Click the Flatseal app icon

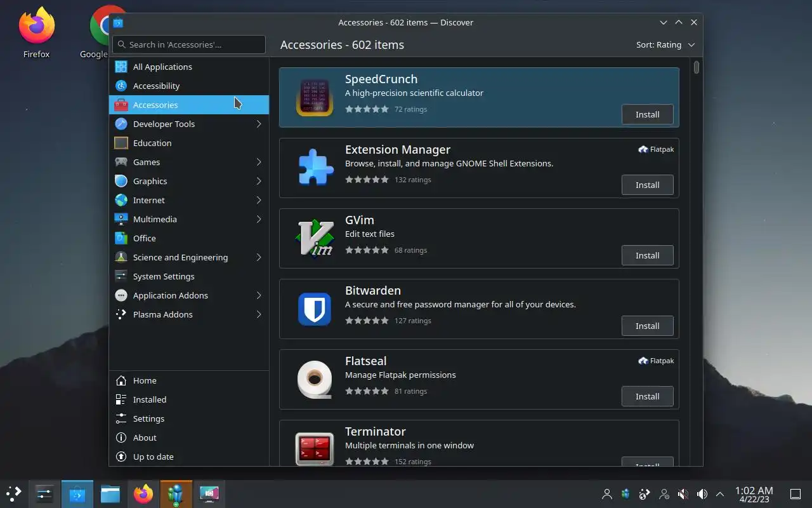tap(315, 379)
